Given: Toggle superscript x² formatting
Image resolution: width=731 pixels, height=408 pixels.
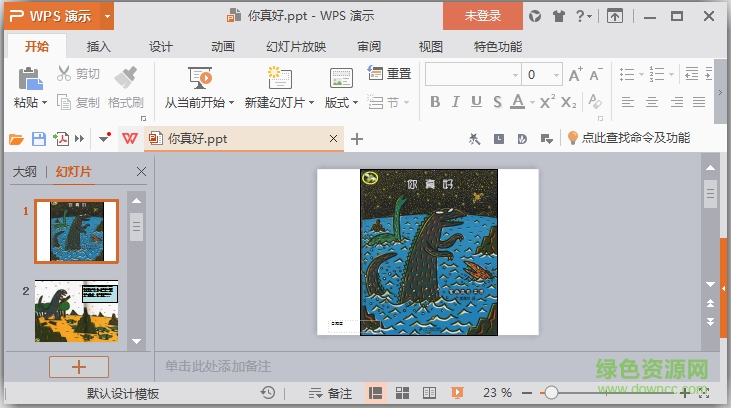Looking at the screenshot, I should [547, 101].
